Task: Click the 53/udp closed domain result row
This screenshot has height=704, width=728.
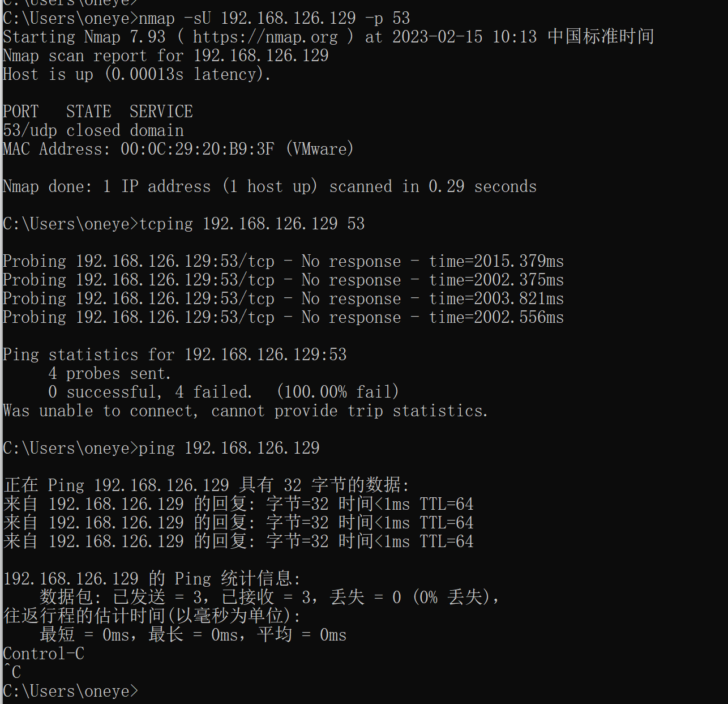Action: pyautogui.click(x=93, y=130)
